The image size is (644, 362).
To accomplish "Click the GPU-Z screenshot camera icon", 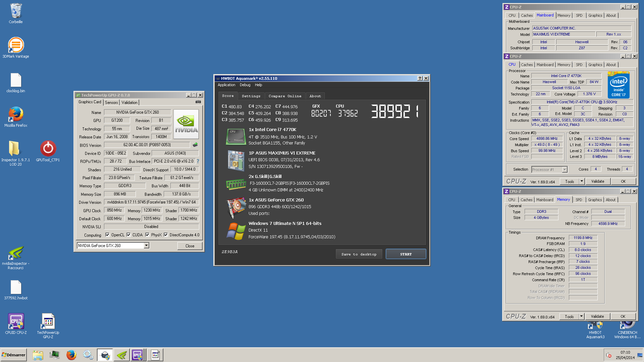I will click(198, 102).
